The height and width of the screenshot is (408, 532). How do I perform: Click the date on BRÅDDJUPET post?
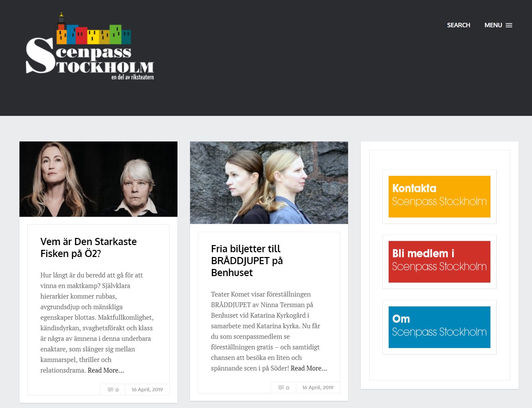click(x=318, y=388)
